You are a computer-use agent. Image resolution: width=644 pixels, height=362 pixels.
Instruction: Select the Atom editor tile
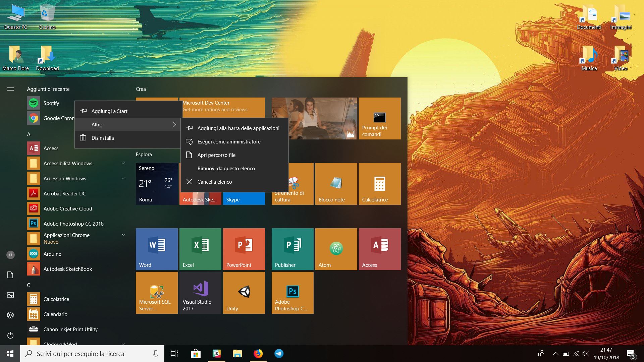point(336,249)
